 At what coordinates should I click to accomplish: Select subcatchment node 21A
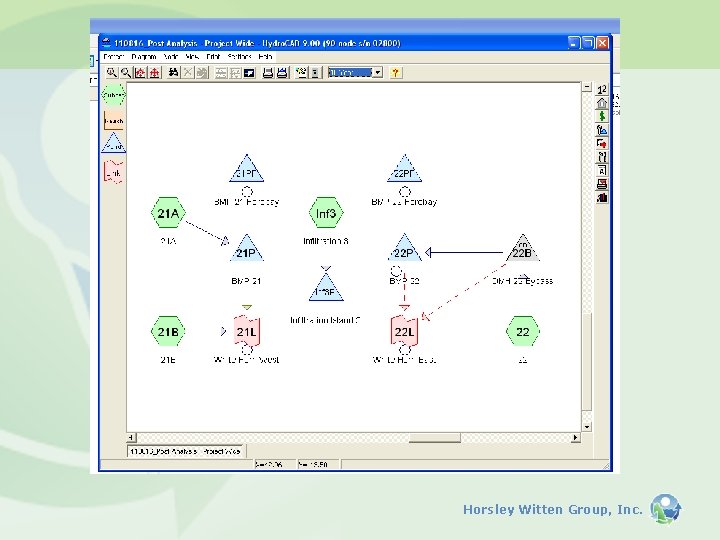168,213
